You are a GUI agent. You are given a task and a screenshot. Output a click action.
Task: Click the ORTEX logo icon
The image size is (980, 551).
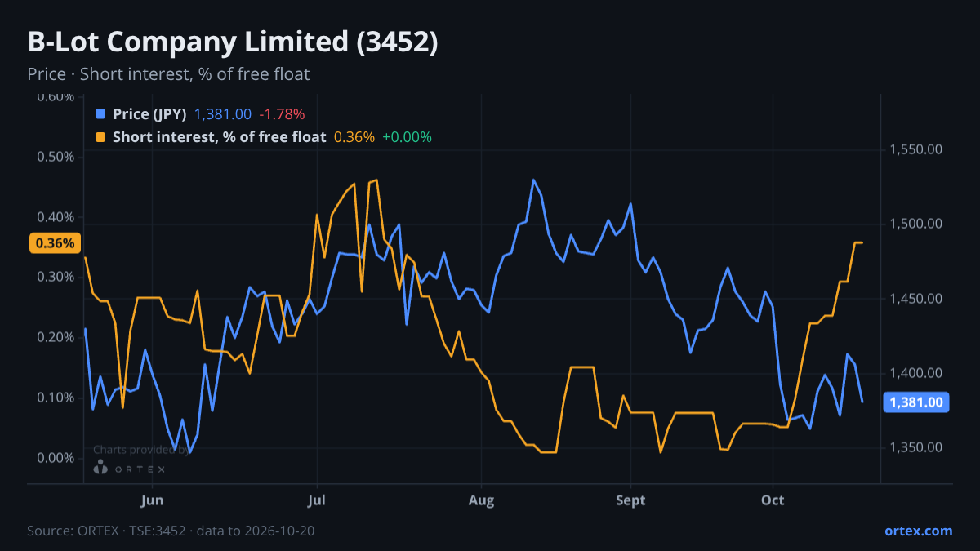[100, 468]
